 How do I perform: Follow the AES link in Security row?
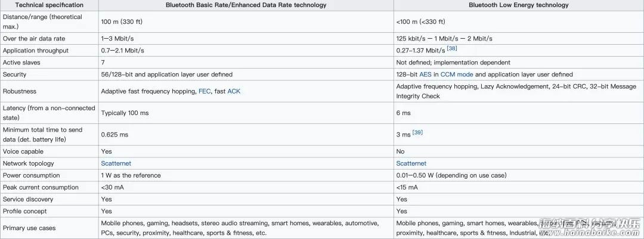click(425, 75)
